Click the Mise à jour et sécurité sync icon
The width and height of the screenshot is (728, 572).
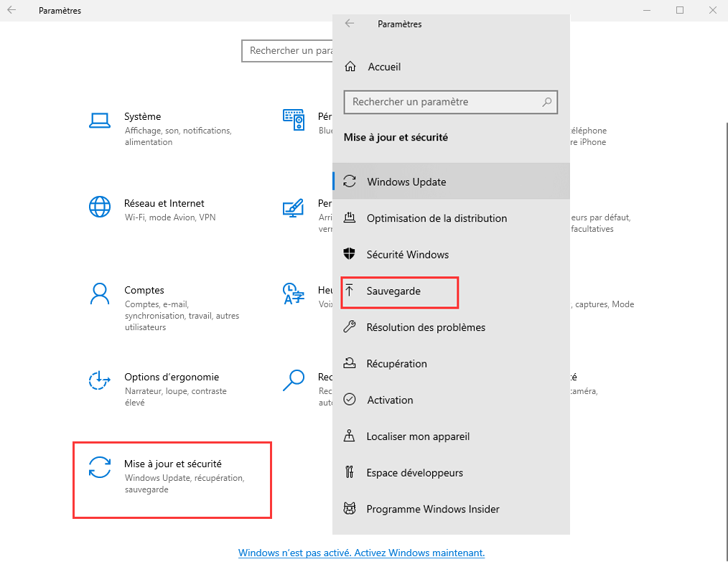pos(99,467)
